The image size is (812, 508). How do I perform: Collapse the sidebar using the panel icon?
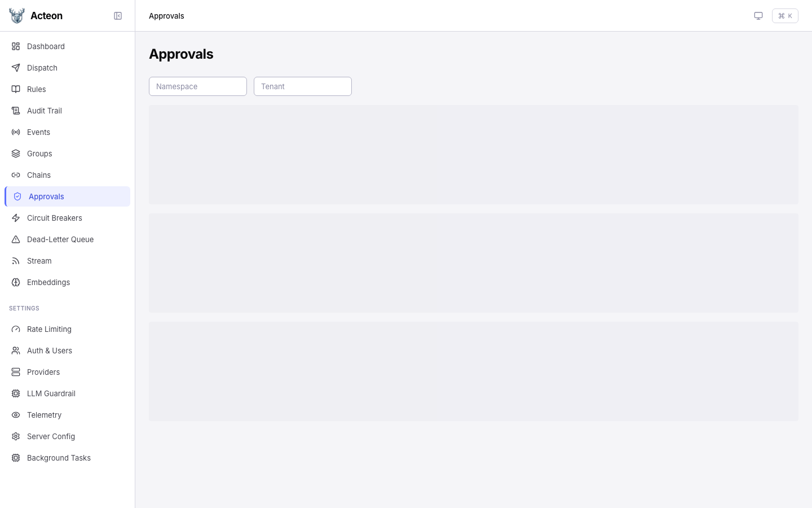point(118,16)
